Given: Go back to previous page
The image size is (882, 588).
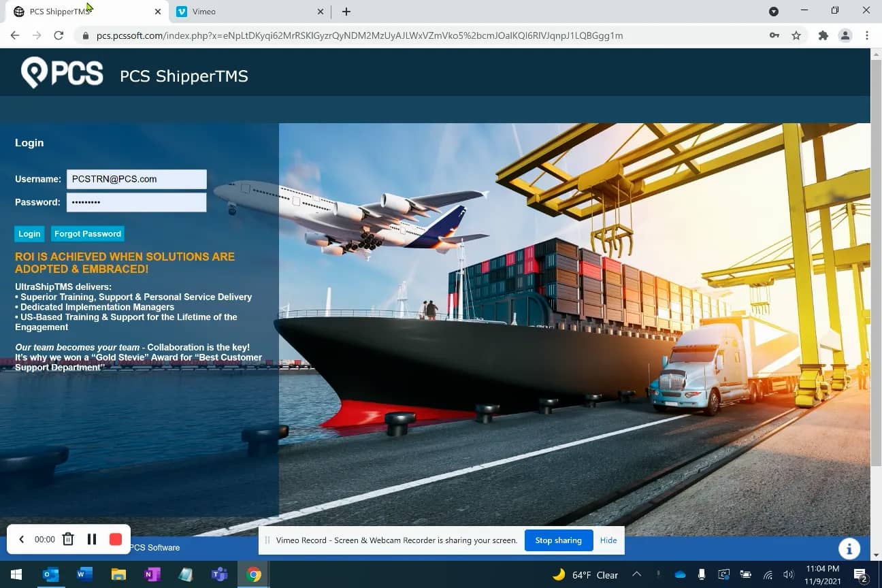Looking at the screenshot, I should pos(15,35).
